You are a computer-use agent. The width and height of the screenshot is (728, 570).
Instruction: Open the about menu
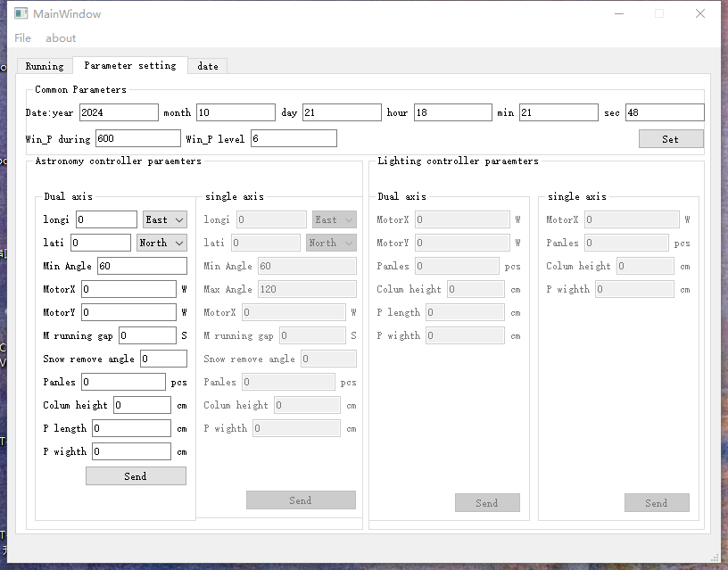(x=61, y=38)
